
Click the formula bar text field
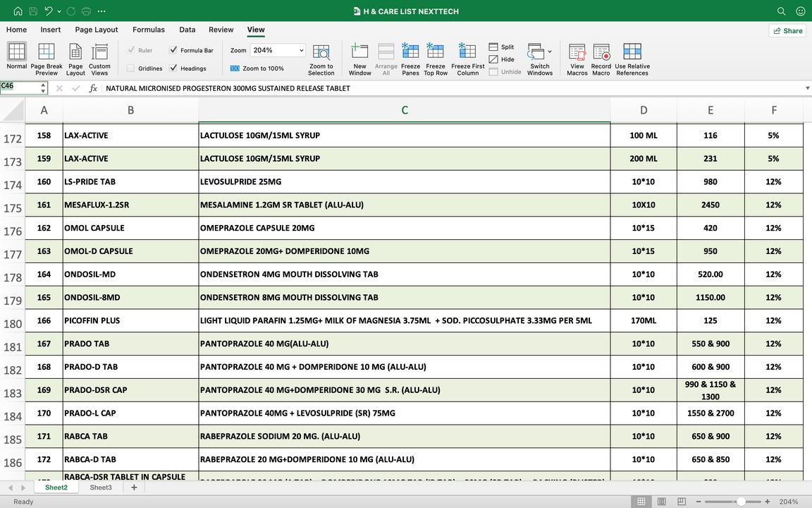pos(453,88)
